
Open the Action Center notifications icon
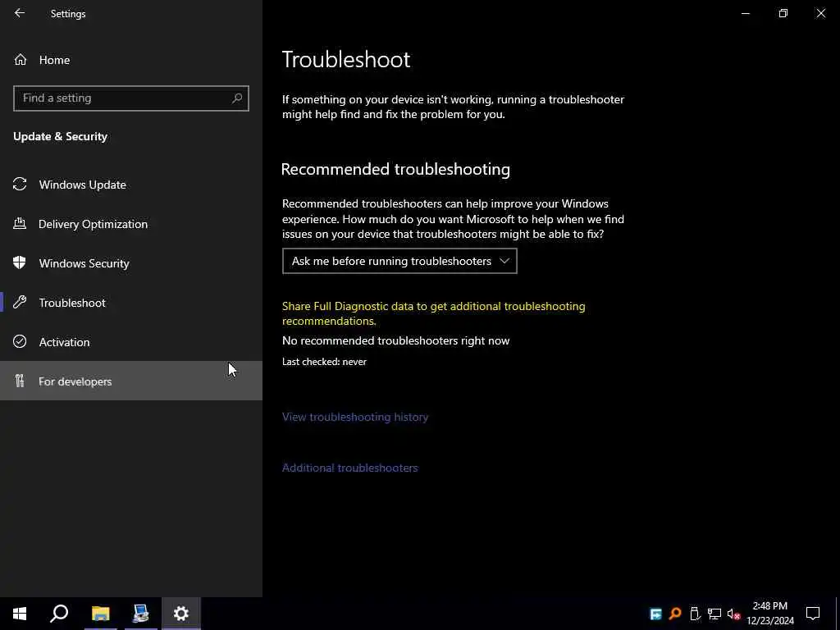[813, 614]
